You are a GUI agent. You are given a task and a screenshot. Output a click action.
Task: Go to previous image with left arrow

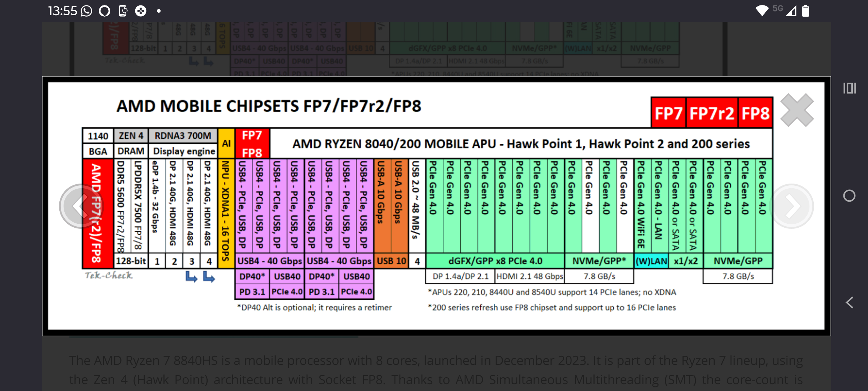(x=81, y=206)
